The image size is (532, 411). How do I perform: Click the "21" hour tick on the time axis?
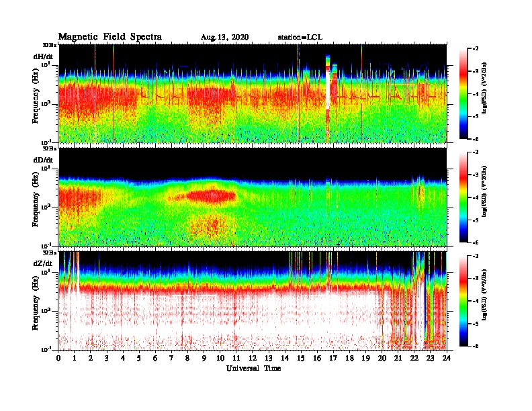tap(398, 359)
